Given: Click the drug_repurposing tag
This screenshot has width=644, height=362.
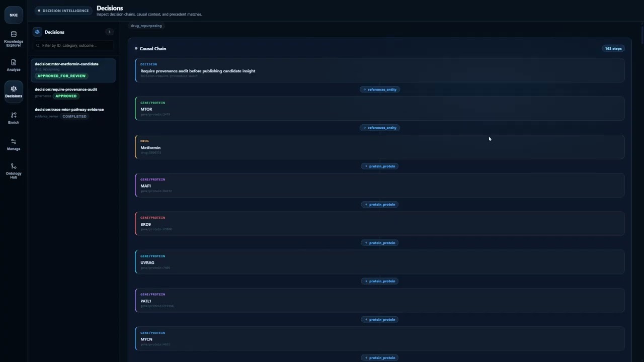Looking at the screenshot, I should (x=146, y=26).
